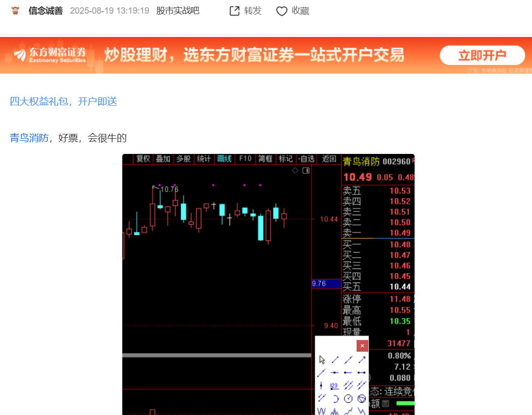Click the 返回 toolbar button
Image resolution: width=532 pixels, height=415 pixels.
coord(329,159)
